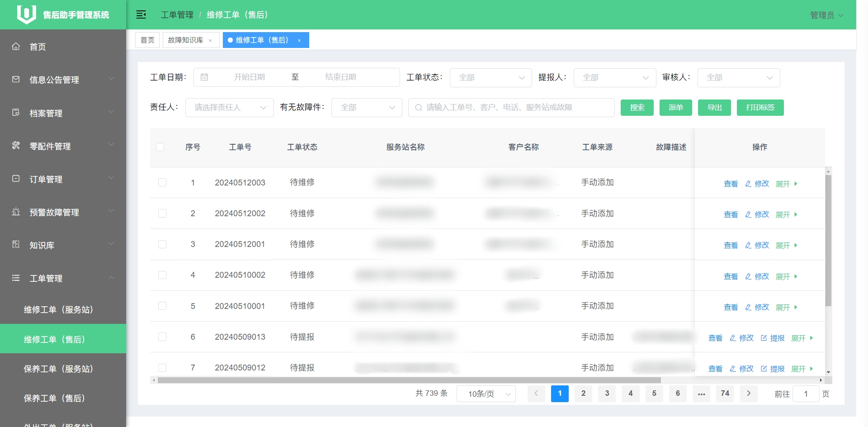Viewport: 868px width, 427px height.
Task: Click the table's vertical scrollbar
Action: (x=828, y=240)
